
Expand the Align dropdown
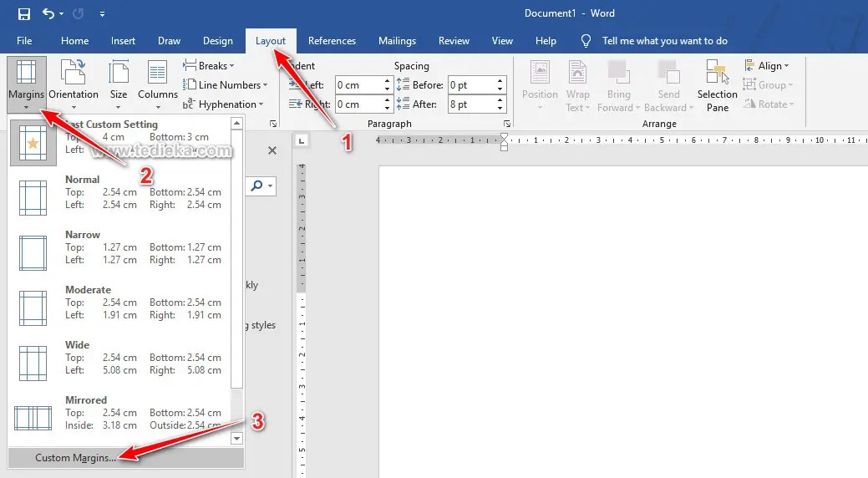(x=767, y=66)
